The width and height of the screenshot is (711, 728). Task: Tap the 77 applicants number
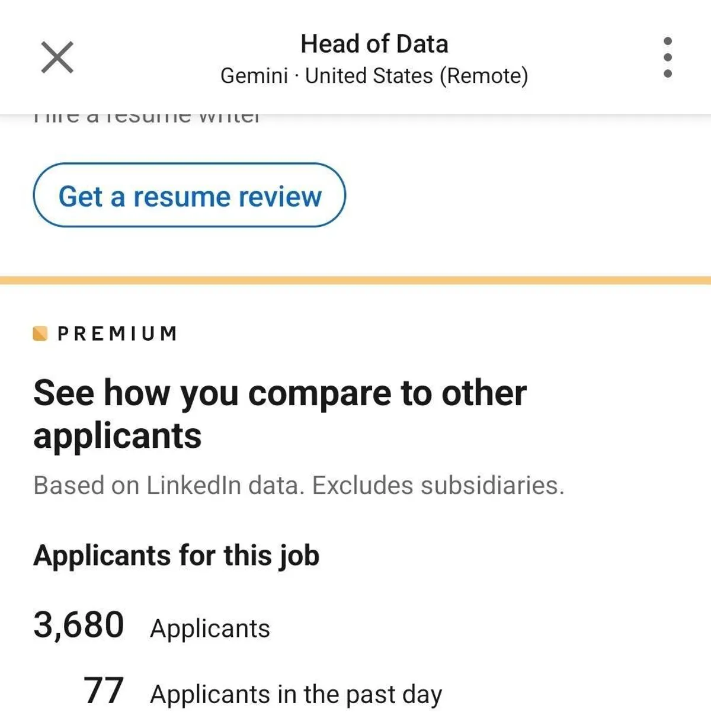[x=104, y=691]
